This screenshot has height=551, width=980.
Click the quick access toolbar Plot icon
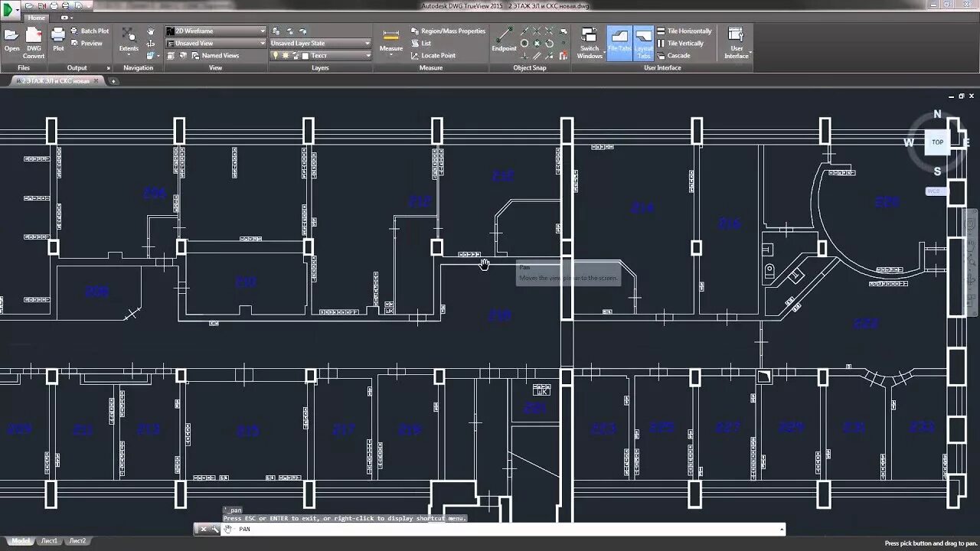point(54,6)
